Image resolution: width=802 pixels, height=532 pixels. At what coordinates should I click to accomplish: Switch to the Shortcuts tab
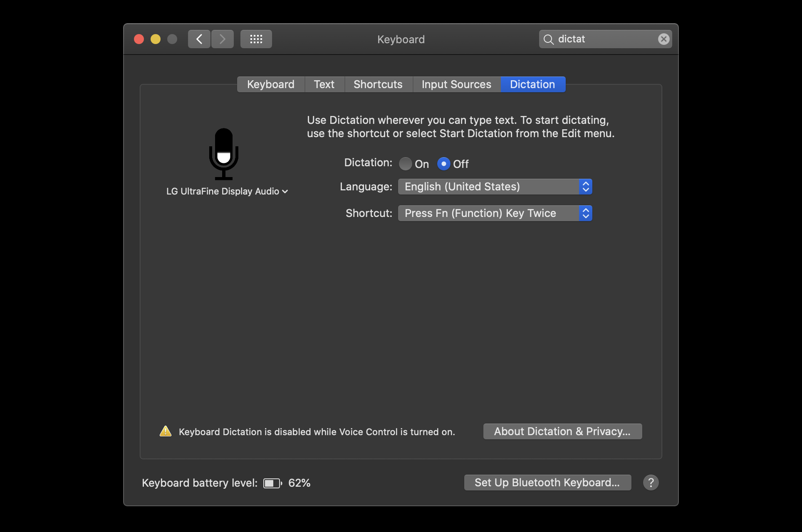378,84
